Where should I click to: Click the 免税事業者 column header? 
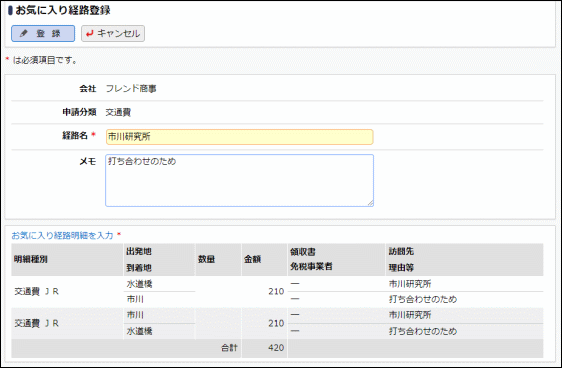tap(311, 267)
